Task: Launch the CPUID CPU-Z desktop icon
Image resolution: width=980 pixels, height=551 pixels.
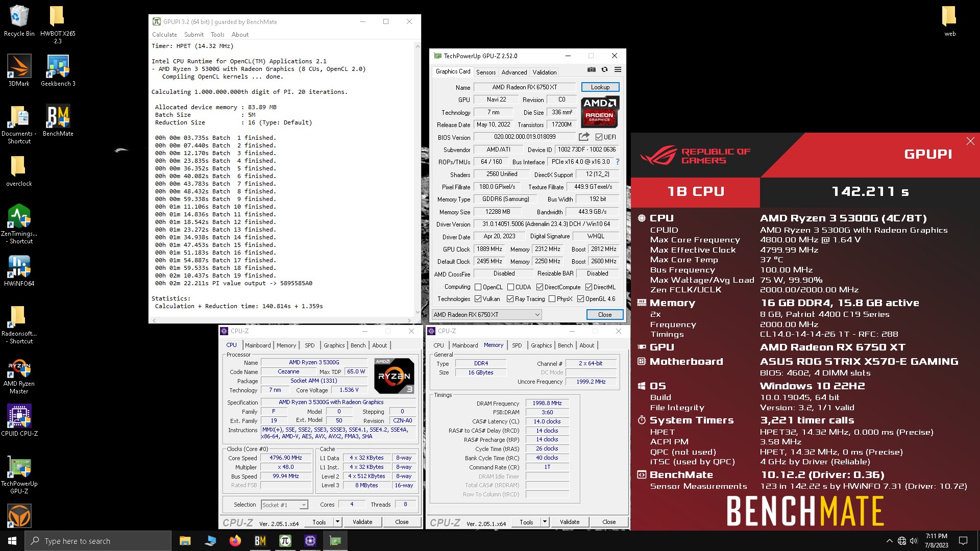Action: [x=19, y=420]
